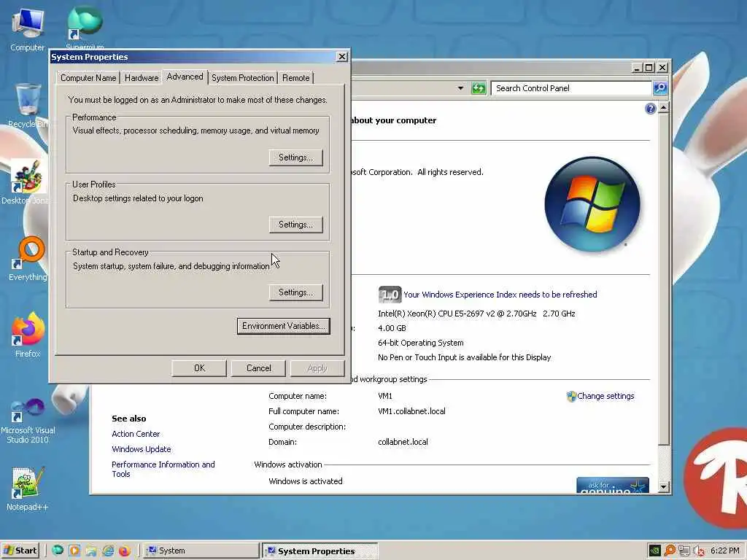Click the System window scroll up arrow

(x=663, y=108)
